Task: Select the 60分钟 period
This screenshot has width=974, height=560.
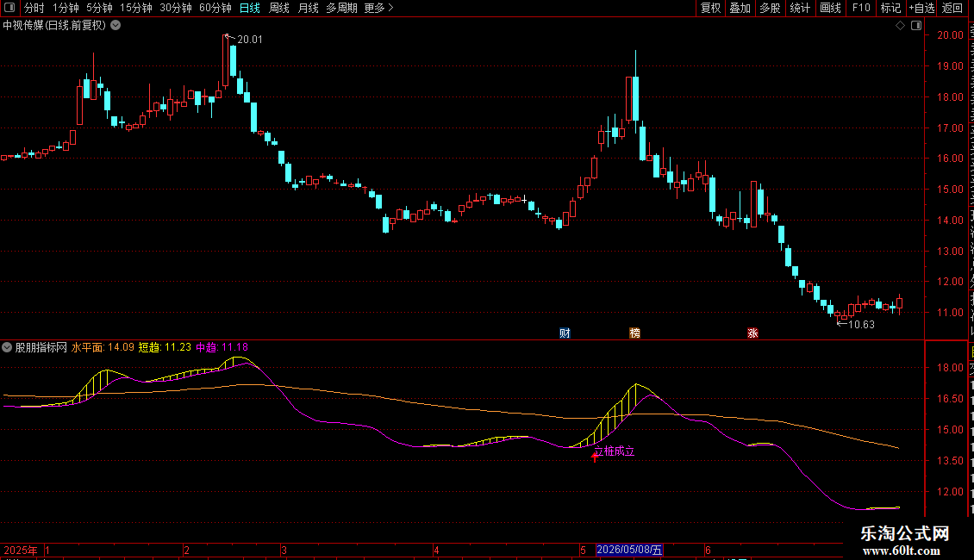Action: click(215, 8)
